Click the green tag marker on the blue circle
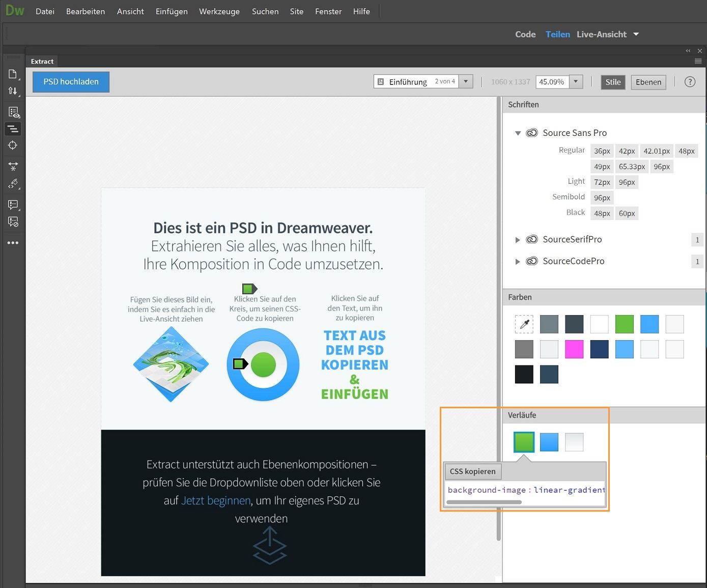 tap(240, 363)
